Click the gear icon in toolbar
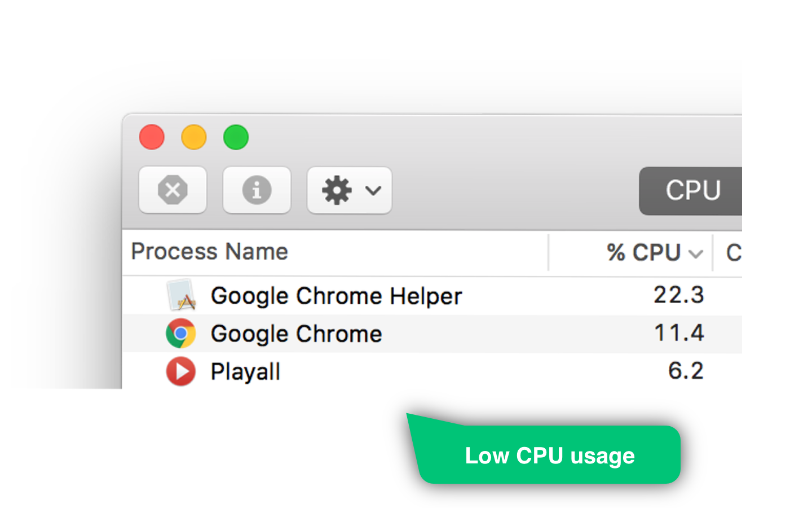The image size is (812, 508). click(337, 190)
